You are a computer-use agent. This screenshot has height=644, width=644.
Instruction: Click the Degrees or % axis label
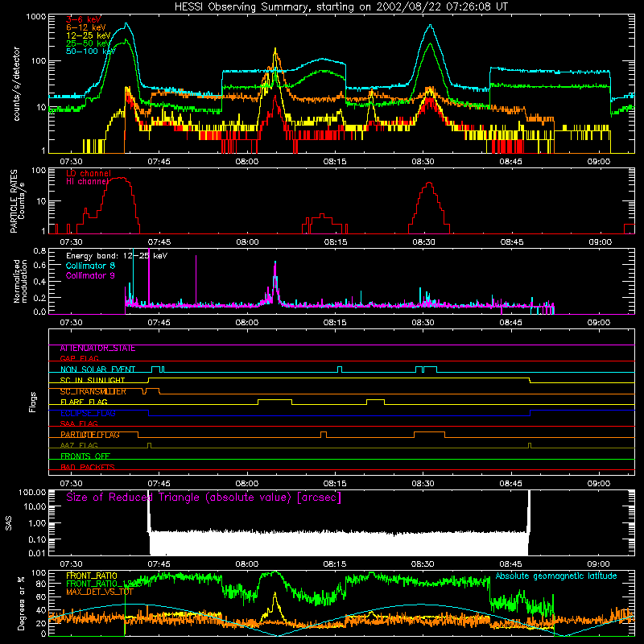(21, 604)
